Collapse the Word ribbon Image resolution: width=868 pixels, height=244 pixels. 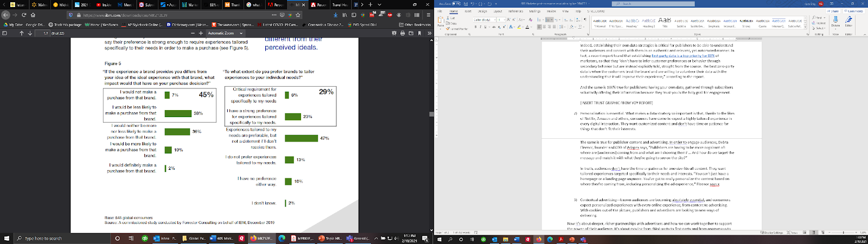coord(864,34)
